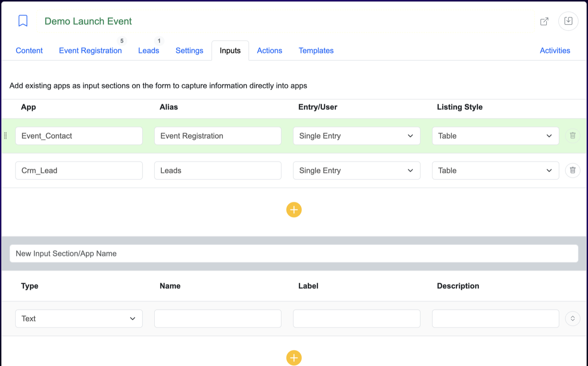Click the bookmark icon beside Demo Launch Event

23,21
